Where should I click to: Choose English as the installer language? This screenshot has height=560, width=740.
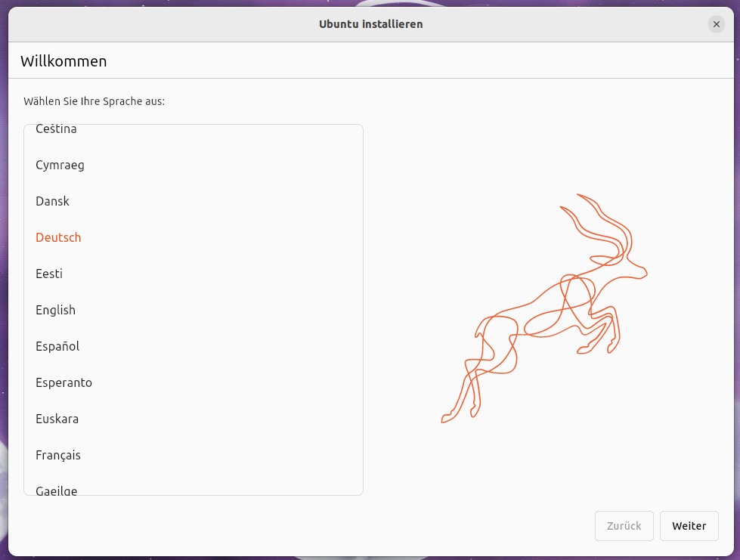[x=55, y=310]
